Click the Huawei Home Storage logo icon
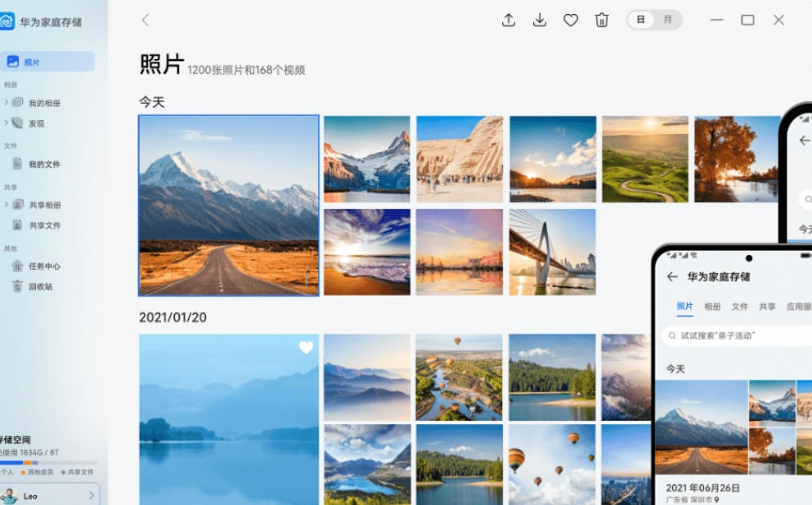 pyautogui.click(x=7, y=22)
